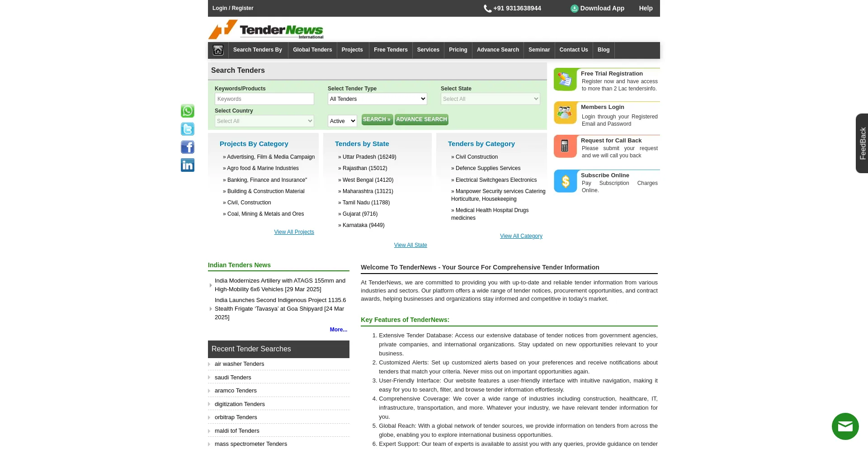
Task: Go to Contact Us page
Action: [x=574, y=50]
